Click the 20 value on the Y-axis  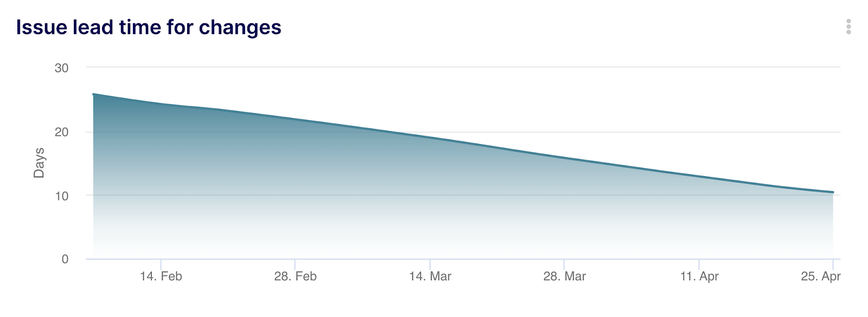point(61,132)
